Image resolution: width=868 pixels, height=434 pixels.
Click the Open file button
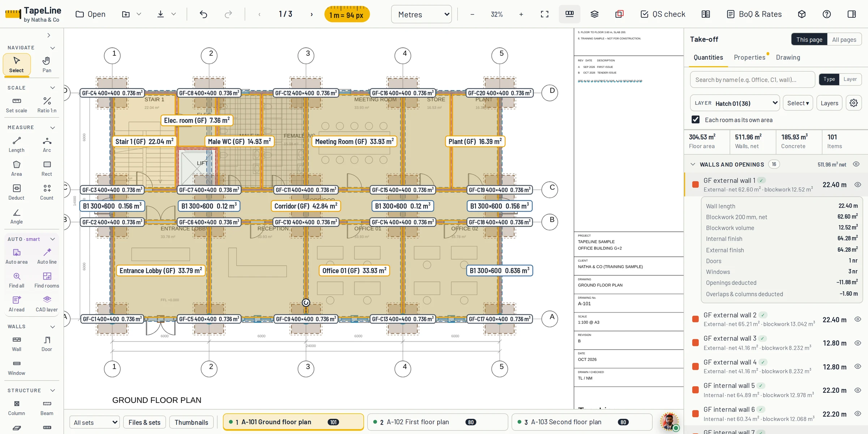(x=91, y=14)
